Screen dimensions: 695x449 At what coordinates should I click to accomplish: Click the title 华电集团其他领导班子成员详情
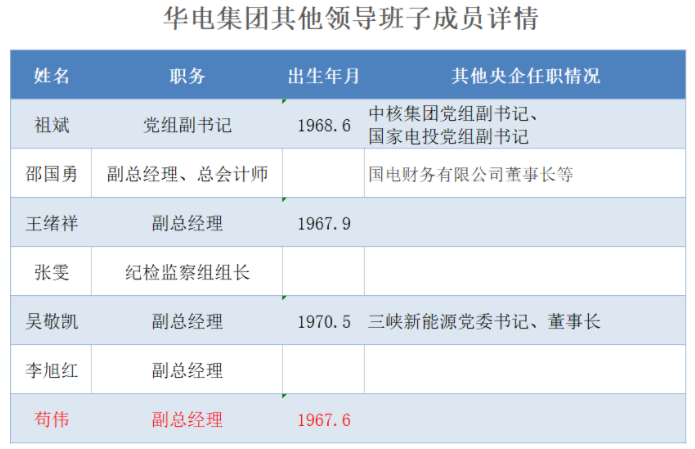click(351, 19)
